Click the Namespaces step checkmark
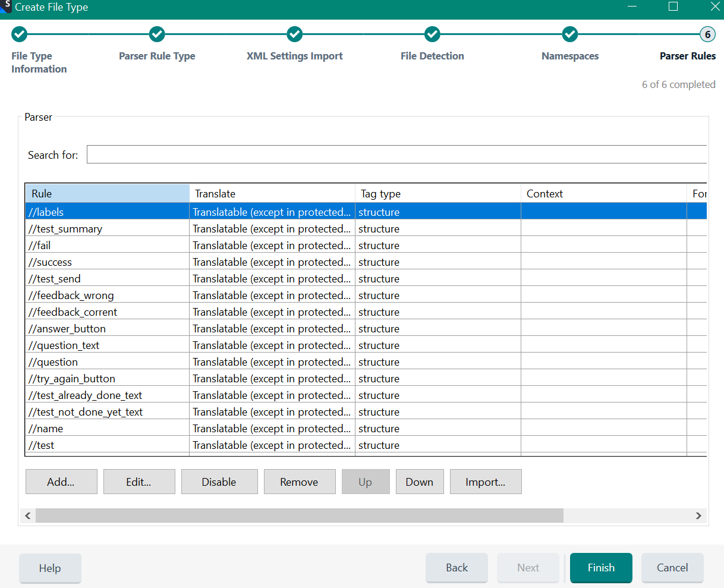The width and height of the screenshot is (724, 588). 570,34
